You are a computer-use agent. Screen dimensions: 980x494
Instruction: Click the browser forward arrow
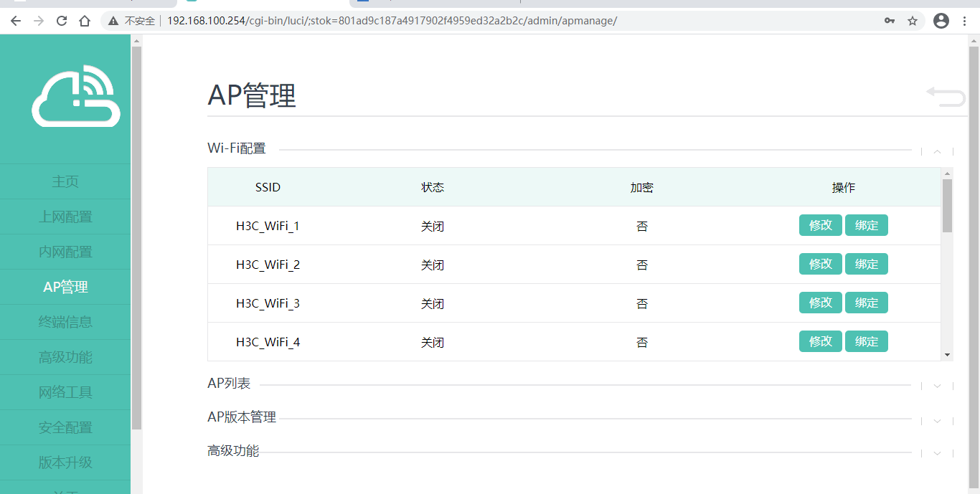(39, 21)
